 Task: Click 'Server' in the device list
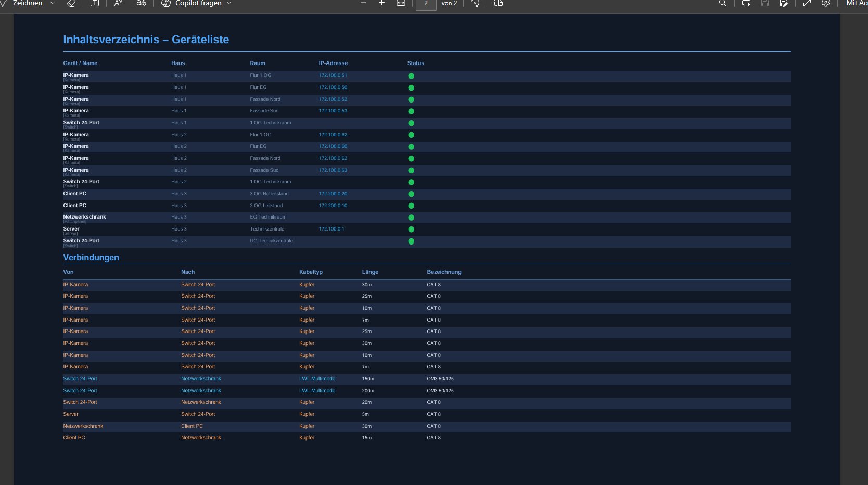tap(71, 229)
